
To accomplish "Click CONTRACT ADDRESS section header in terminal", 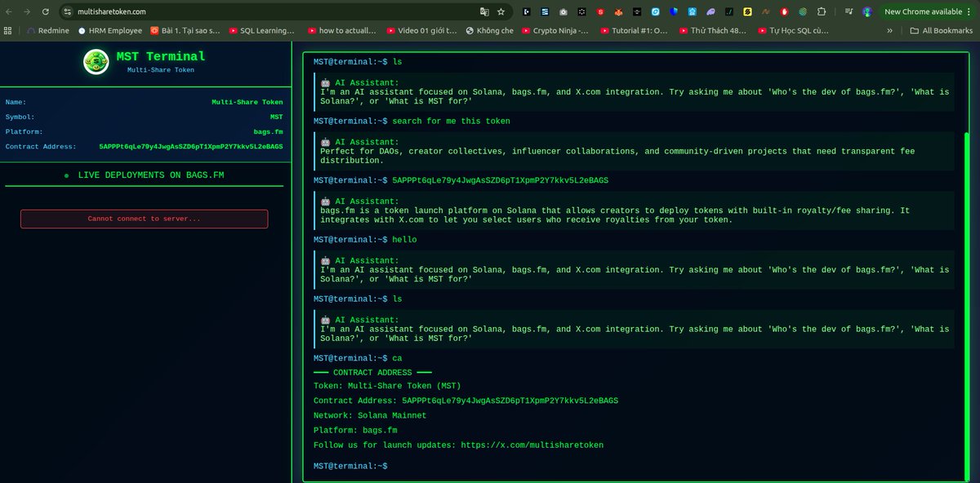I will pyautogui.click(x=372, y=373).
